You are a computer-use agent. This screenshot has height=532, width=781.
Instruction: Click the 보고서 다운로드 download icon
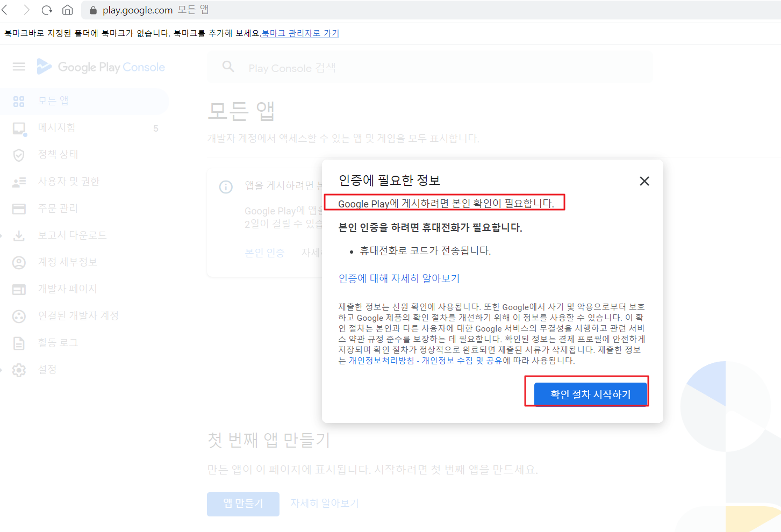[x=19, y=235]
